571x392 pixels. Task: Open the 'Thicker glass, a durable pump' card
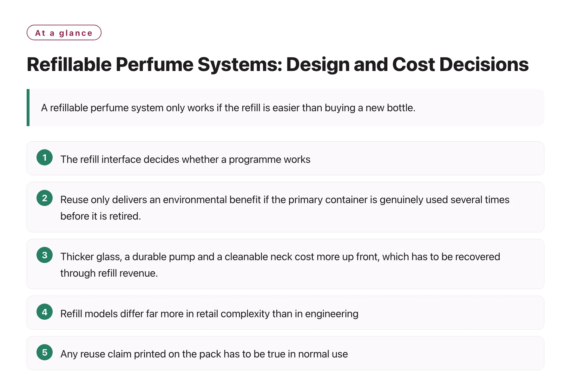pyautogui.click(x=285, y=264)
